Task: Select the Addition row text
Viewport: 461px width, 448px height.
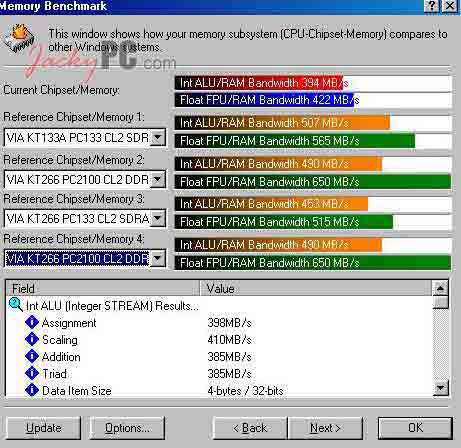Action: click(61, 357)
